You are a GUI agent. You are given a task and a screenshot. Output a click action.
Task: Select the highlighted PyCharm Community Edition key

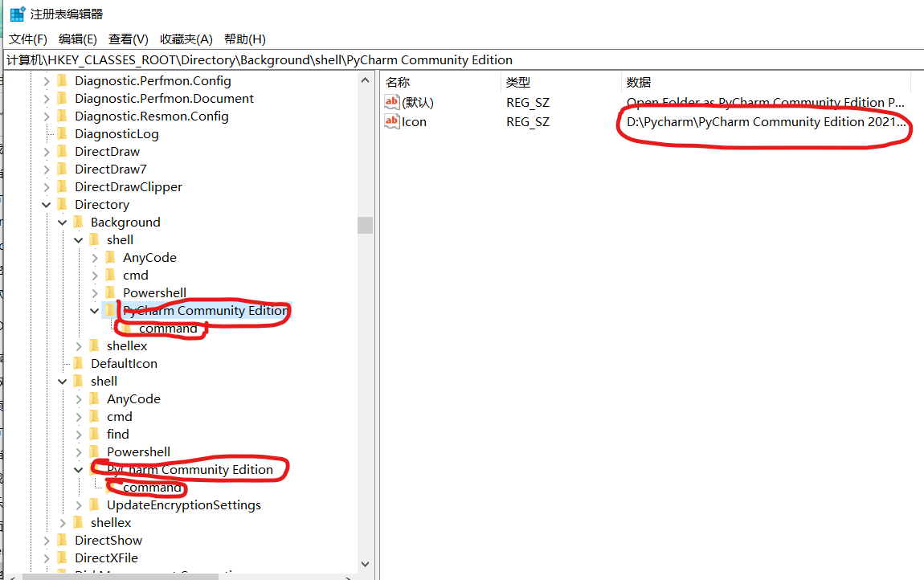coord(205,311)
